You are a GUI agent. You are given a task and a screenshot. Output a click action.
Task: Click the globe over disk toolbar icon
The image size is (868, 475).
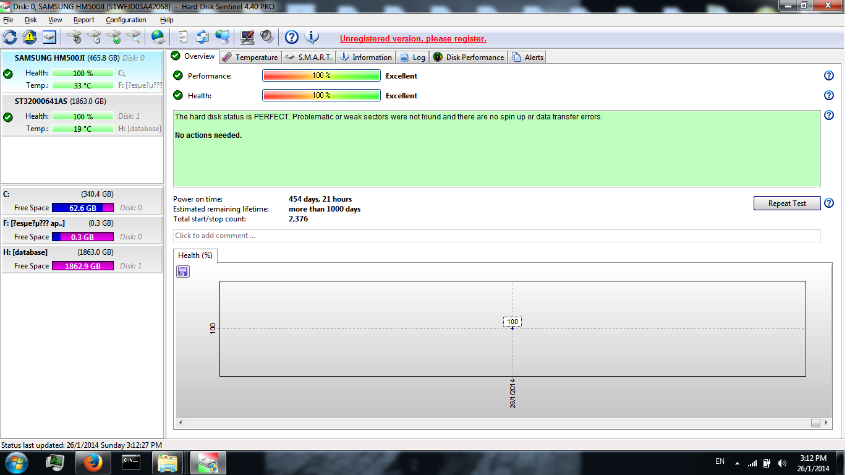(x=158, y=36)
